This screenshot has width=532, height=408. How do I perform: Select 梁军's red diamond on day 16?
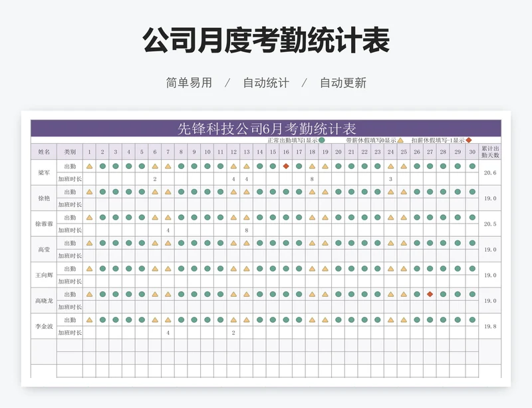click(x=286, y=166)
